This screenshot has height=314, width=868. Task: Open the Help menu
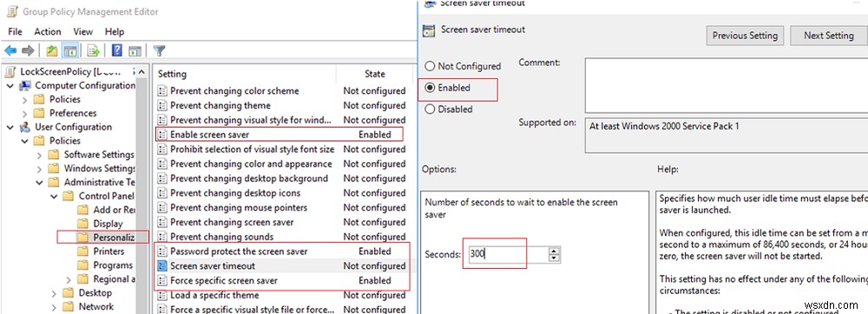115,31
